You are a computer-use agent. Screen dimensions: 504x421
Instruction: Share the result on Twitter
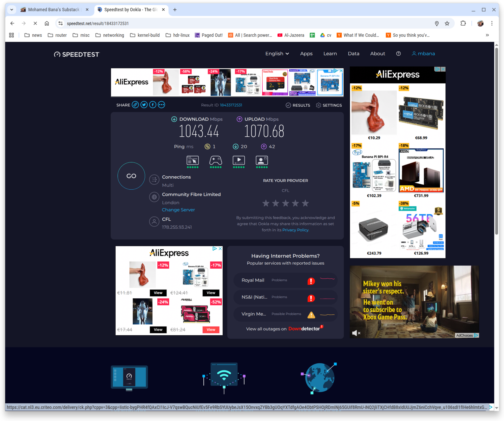(144, 105)
